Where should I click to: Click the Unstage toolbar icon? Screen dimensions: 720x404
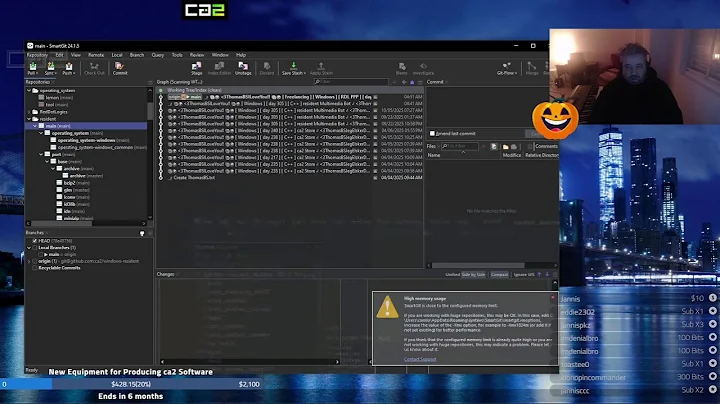(243, 68)
